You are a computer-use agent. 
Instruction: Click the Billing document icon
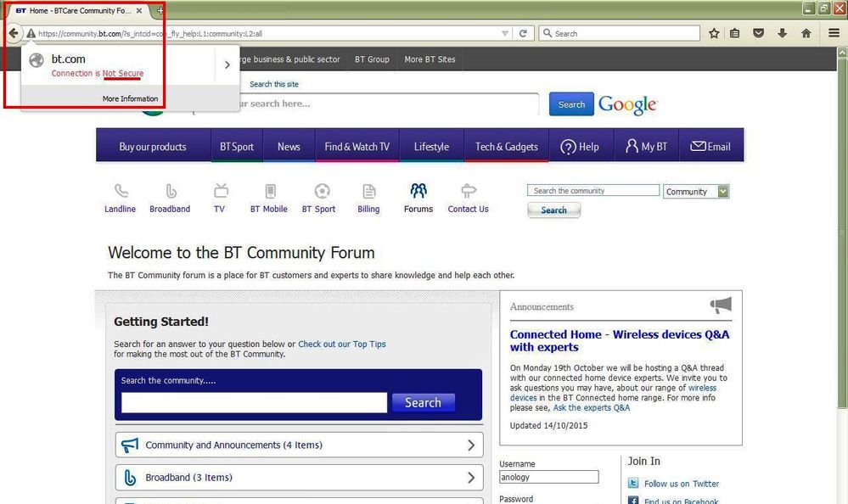[369, 191]
